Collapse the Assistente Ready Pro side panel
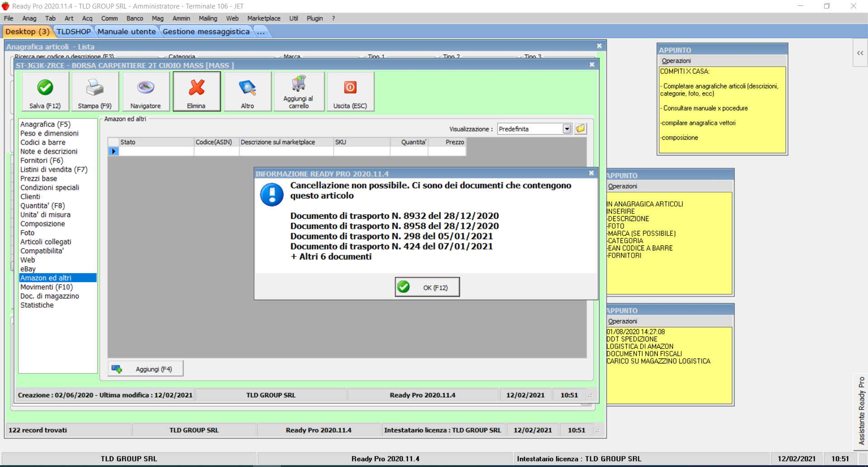 click(x=860, y=53)
